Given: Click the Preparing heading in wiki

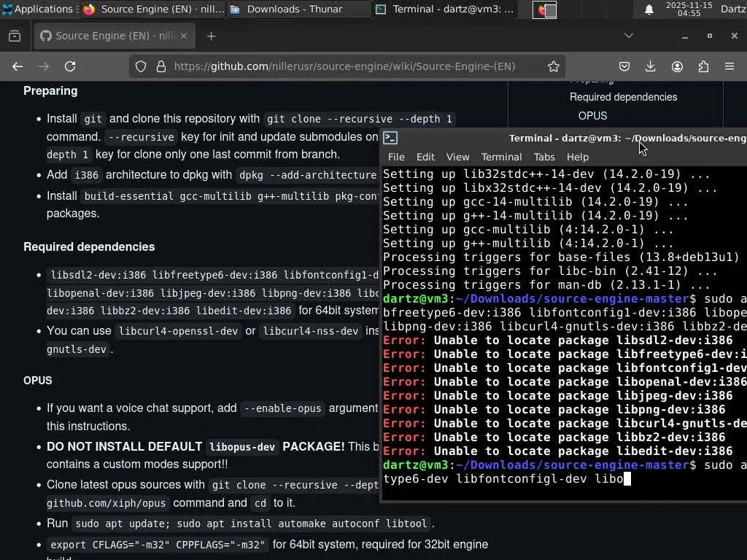Looking at the screenshot, I should [50, 91].
